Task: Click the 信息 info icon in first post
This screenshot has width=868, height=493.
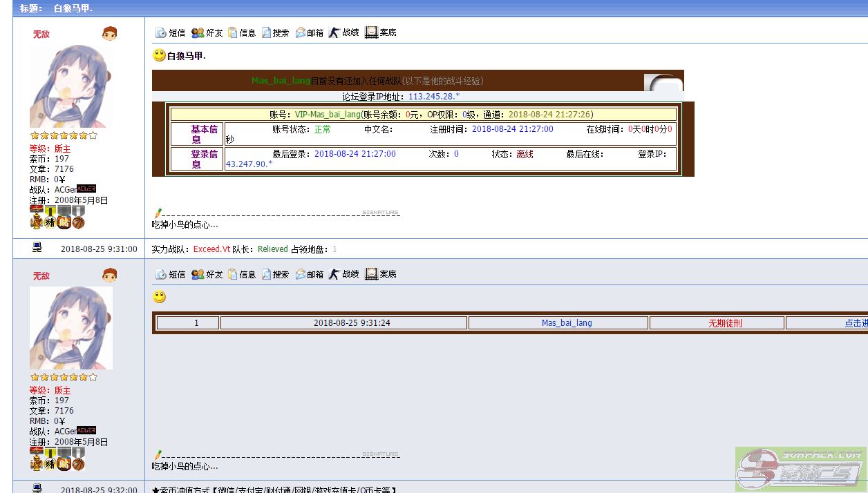Action: pos(233,32)
